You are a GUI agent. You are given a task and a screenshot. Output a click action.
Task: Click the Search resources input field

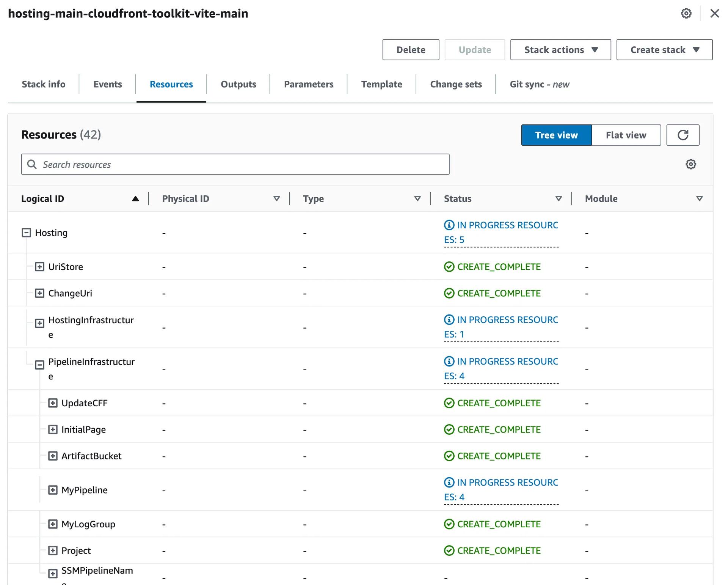pyautogui.click(x=235, y=164)
